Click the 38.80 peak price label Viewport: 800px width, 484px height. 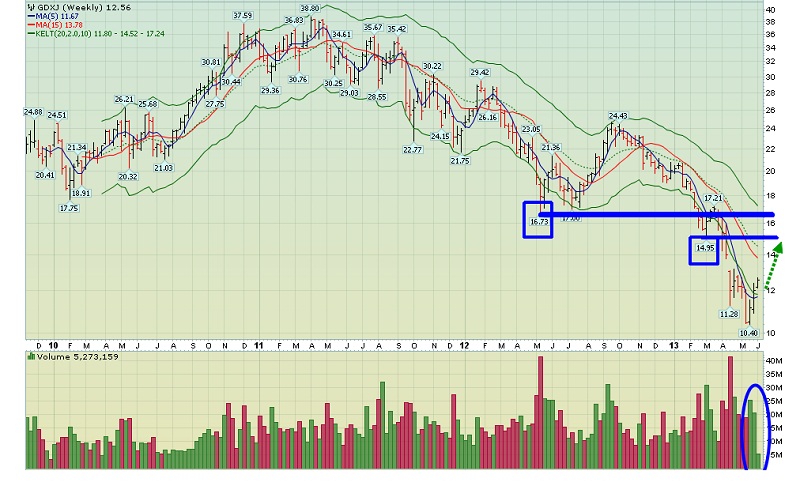pyautogui.click(x=309, y=8)
